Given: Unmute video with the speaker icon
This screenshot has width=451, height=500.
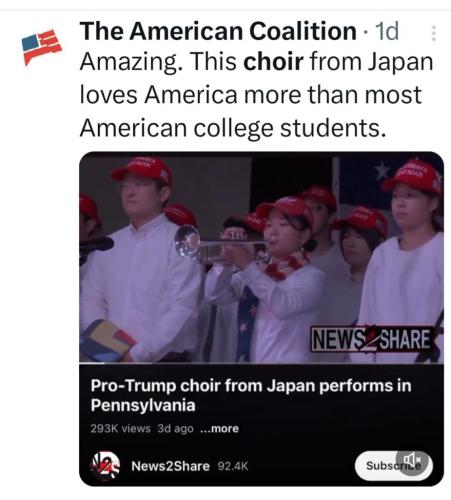Looking at the screenshot, I should coord(412,460).
